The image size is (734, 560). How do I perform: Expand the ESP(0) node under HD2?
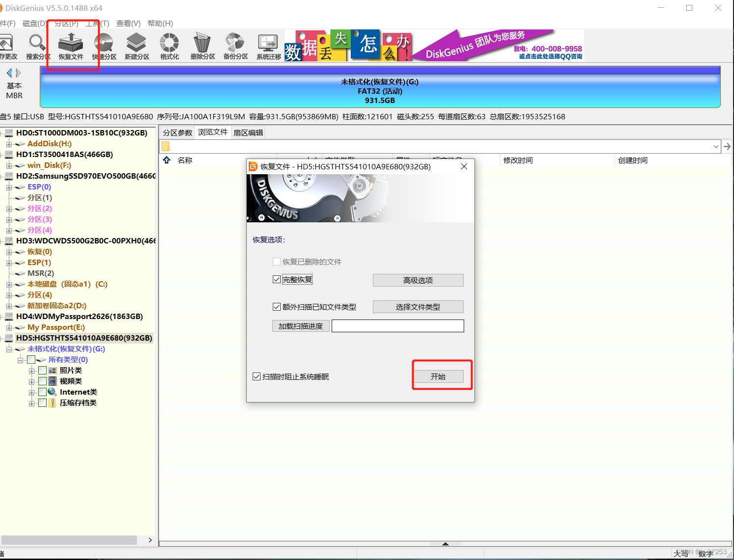click(9, 187)
